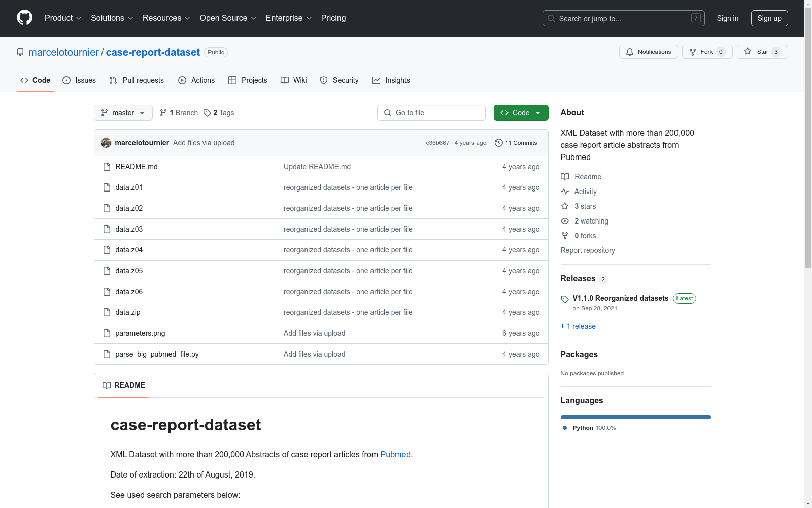The width and height of the screenshot is (812, 508).
Task: Click the Python language color dot
Action: coord(565,428)
